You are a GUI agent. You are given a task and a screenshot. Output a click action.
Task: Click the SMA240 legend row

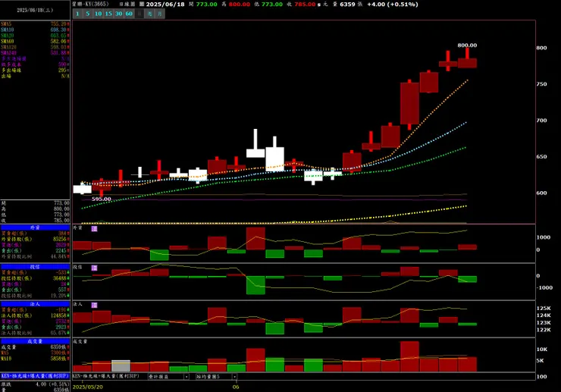[x=35, y=52]
